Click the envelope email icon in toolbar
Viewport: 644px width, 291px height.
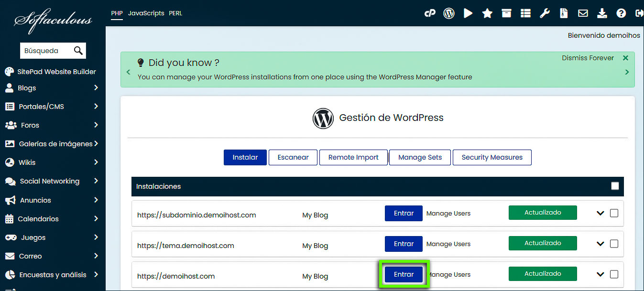point(583,13)
